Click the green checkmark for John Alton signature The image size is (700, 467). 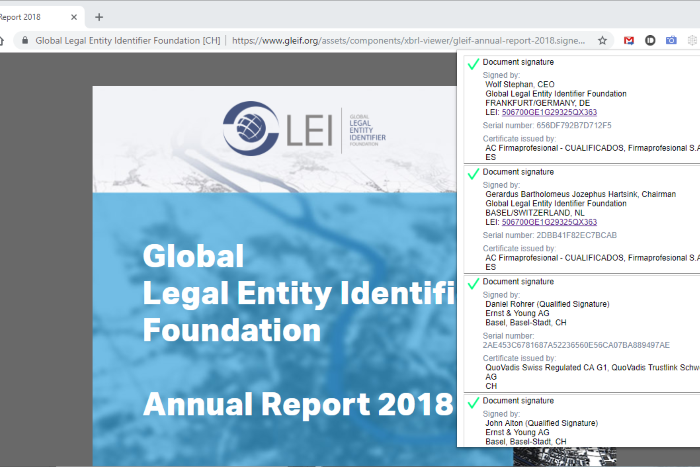click(473, 403)
